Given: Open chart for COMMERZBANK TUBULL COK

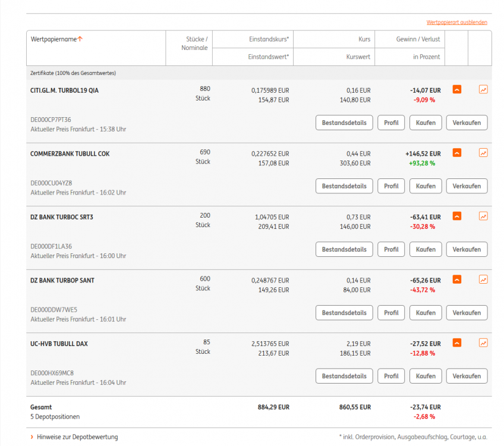Looking at the screenshot, I should (483, 153).
